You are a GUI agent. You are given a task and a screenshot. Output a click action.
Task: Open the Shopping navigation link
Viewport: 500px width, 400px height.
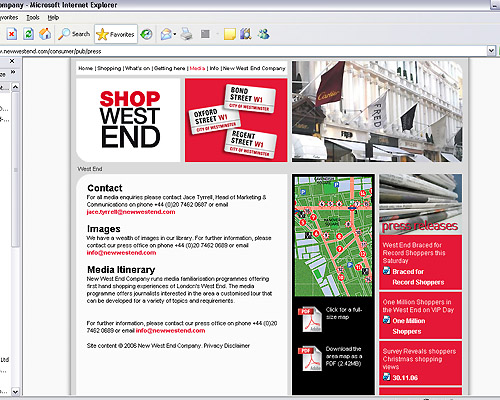(x=109, y=68)
